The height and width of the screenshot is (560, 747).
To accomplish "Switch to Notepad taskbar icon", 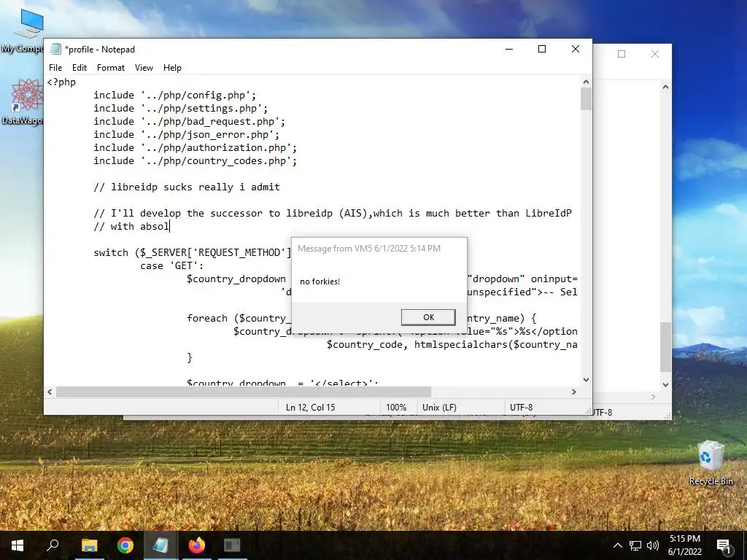I will pyautogui.click(x=160, y=545).
